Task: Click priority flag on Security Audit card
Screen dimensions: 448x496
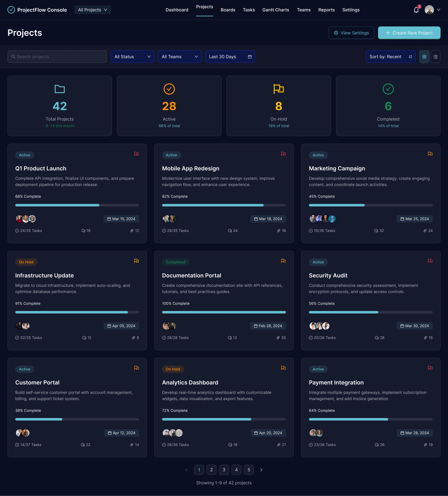Action: pyautogui.click(x=430, y=261)
